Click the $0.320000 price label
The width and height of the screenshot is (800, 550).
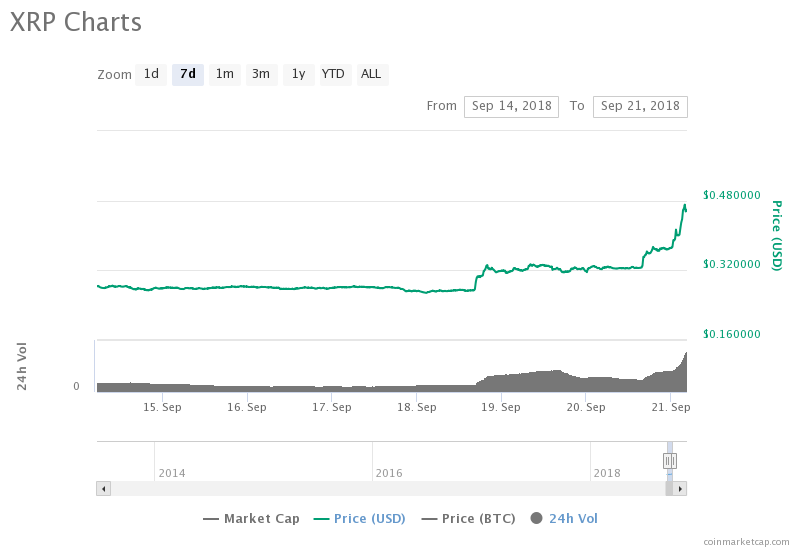[732, 264]
